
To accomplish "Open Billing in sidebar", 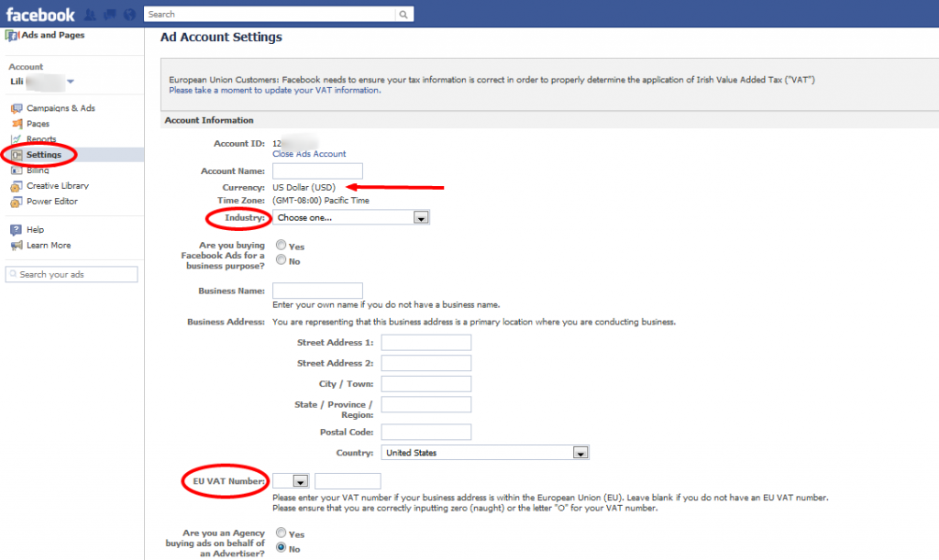I will 38,170.
